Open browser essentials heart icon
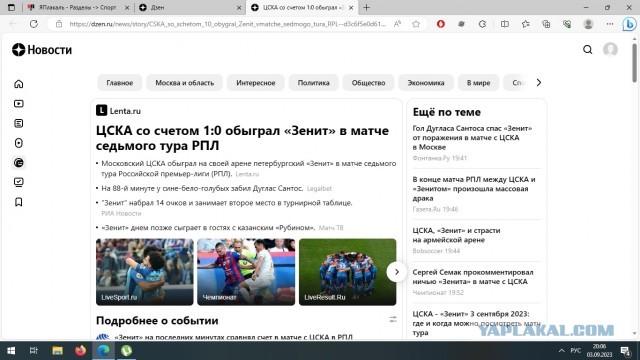 click(x=567, y=24)
